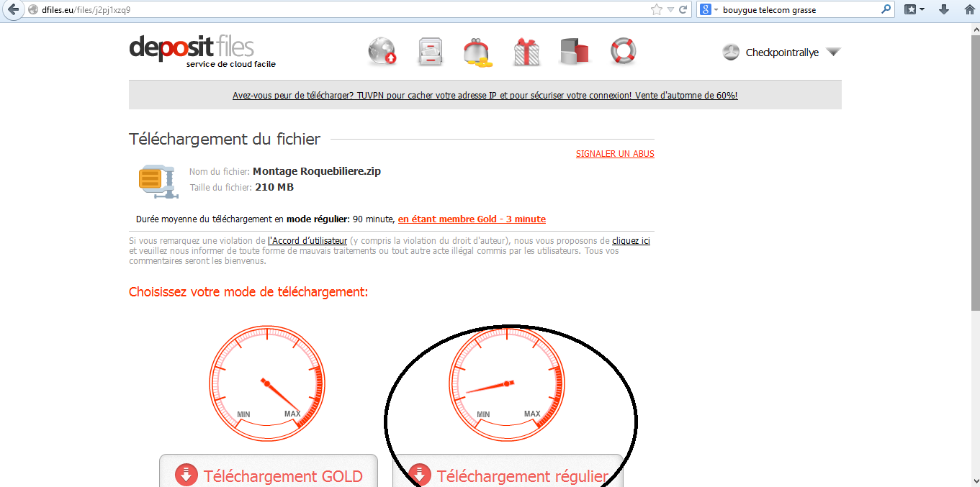Click the regular download speed gauge

507,382
